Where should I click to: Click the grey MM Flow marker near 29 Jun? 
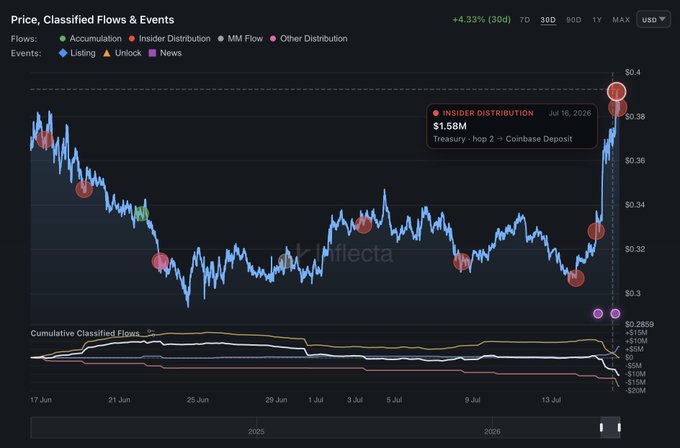click(x=286, y=261)
